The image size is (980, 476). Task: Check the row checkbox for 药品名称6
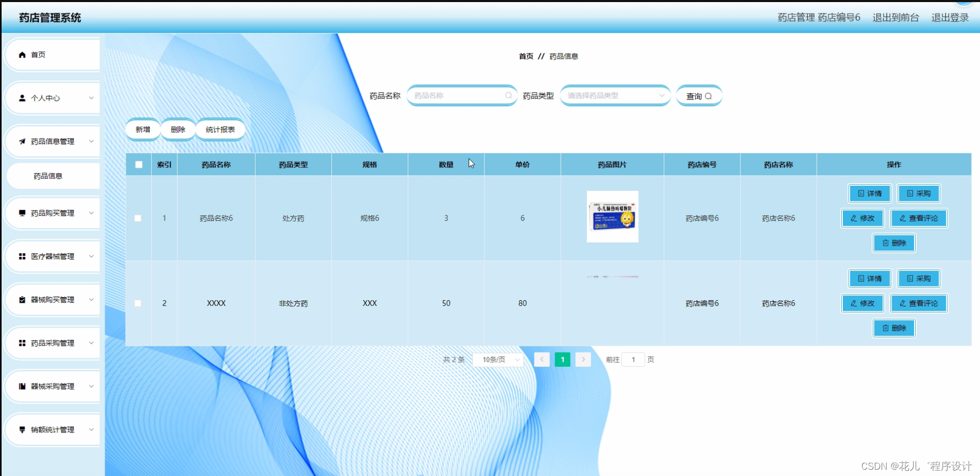tap(138, 218)
